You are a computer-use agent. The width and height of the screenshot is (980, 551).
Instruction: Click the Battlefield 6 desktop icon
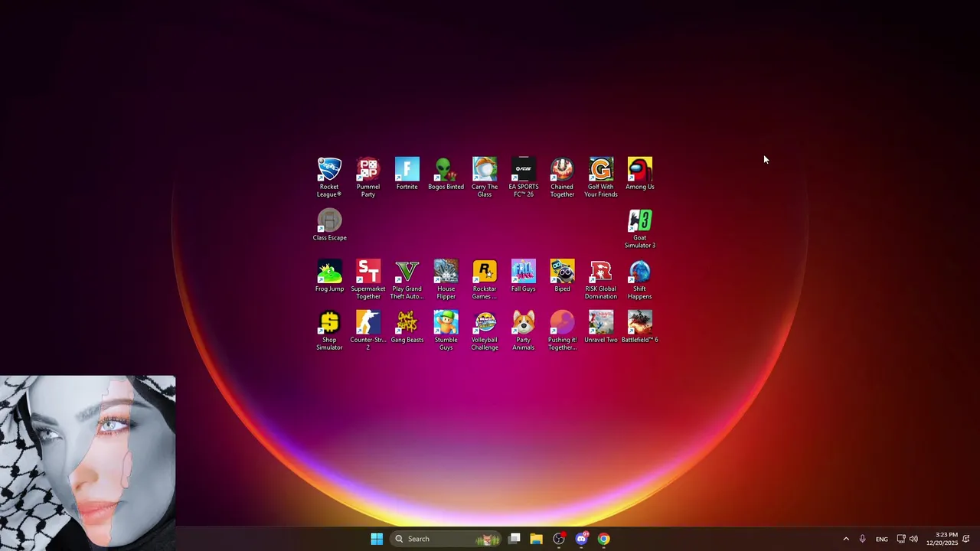tap(640, 328)
